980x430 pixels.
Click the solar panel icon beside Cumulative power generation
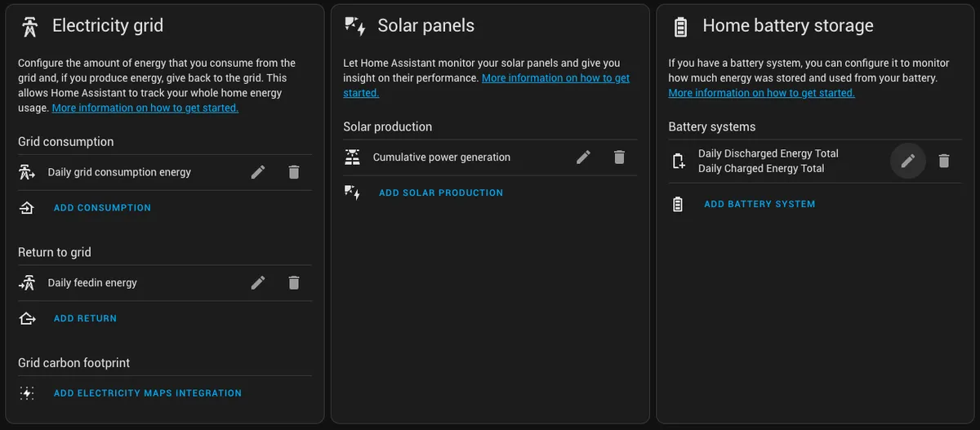352,157
